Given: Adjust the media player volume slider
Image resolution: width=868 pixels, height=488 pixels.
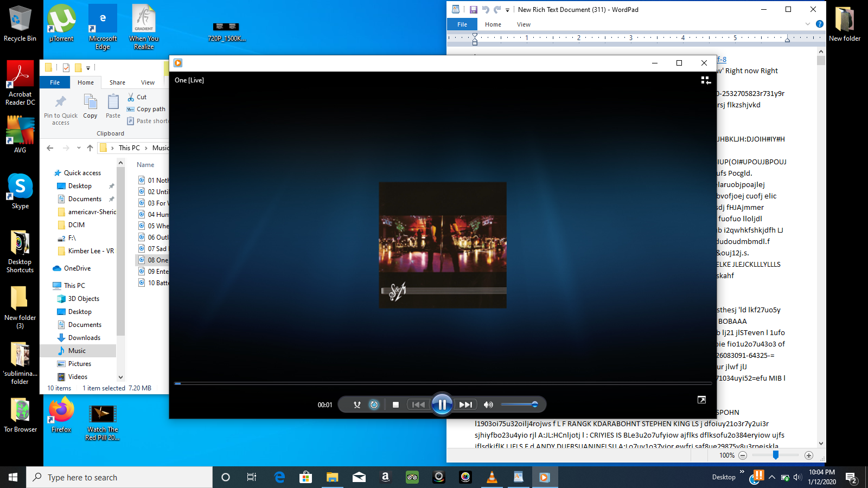Looking at the screenshot, I should [519, 404].
